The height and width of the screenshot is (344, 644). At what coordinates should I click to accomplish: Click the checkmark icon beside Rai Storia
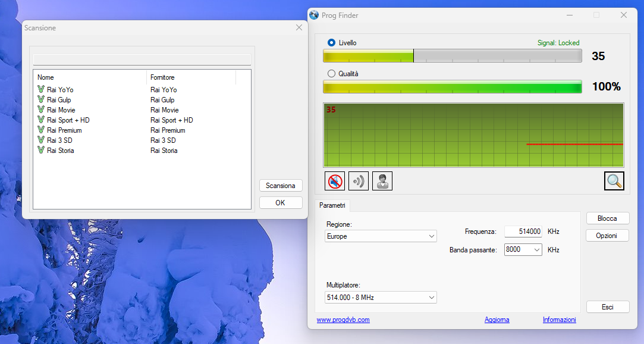pyautogui.click(x=40, y=150)
